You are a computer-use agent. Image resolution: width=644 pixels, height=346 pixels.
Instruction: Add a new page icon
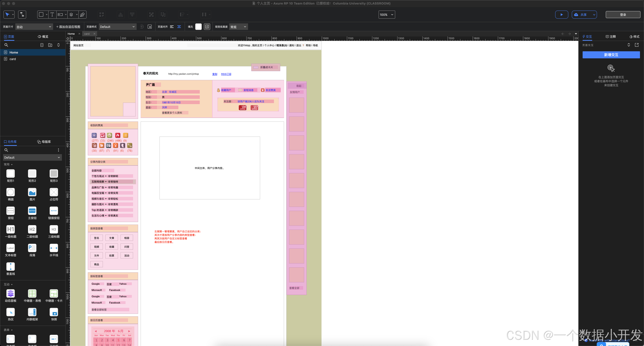coord(42,45)
